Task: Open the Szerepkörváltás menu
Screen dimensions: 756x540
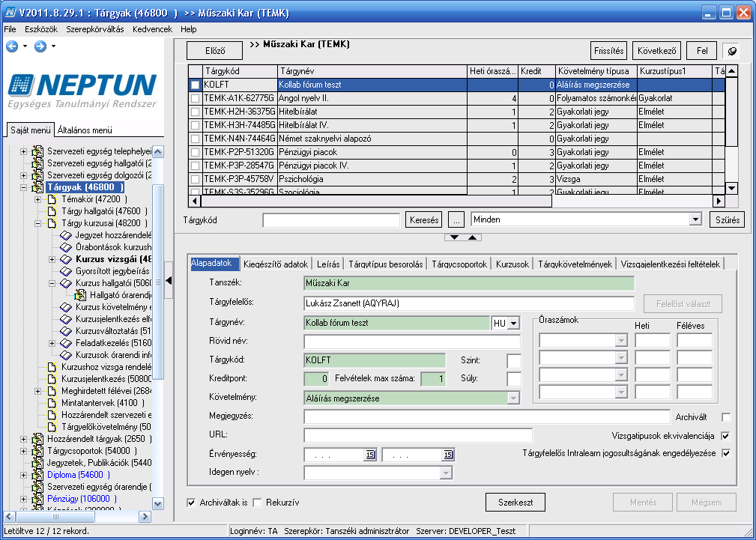Action: tap(95, 29)
